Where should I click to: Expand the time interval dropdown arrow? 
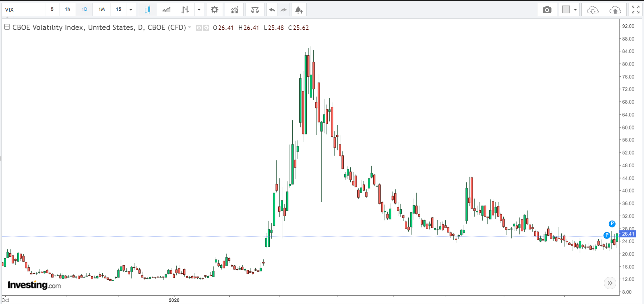click(x=131, y=10)
